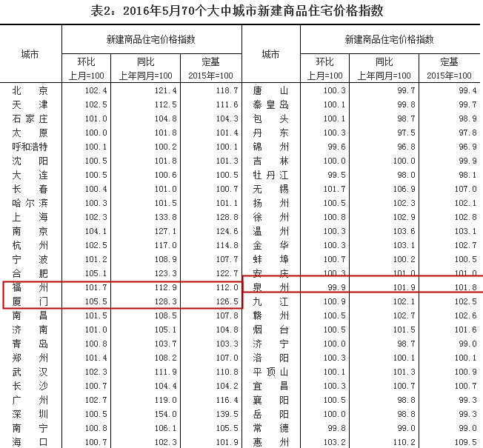Click the left 城市 column header

(30, 54)
